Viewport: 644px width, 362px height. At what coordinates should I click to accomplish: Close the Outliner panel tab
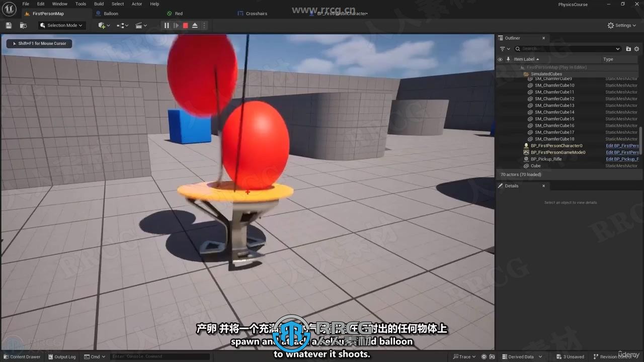pyautogui.click(x=543, y=38)
